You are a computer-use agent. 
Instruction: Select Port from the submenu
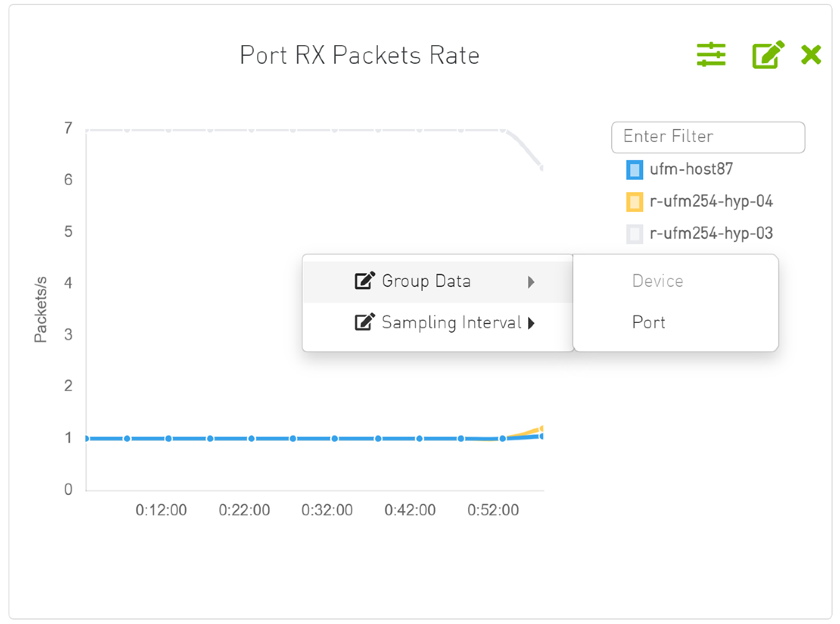point(648,321)
